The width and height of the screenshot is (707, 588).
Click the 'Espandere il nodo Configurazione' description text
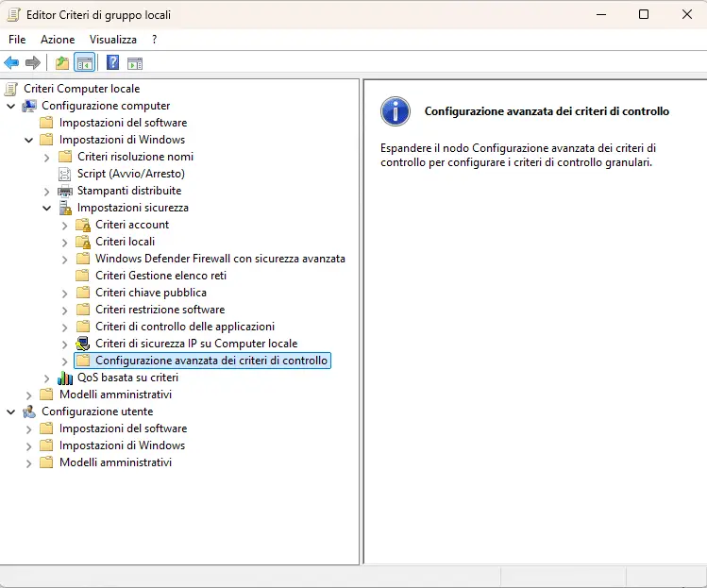coord(518,155)
